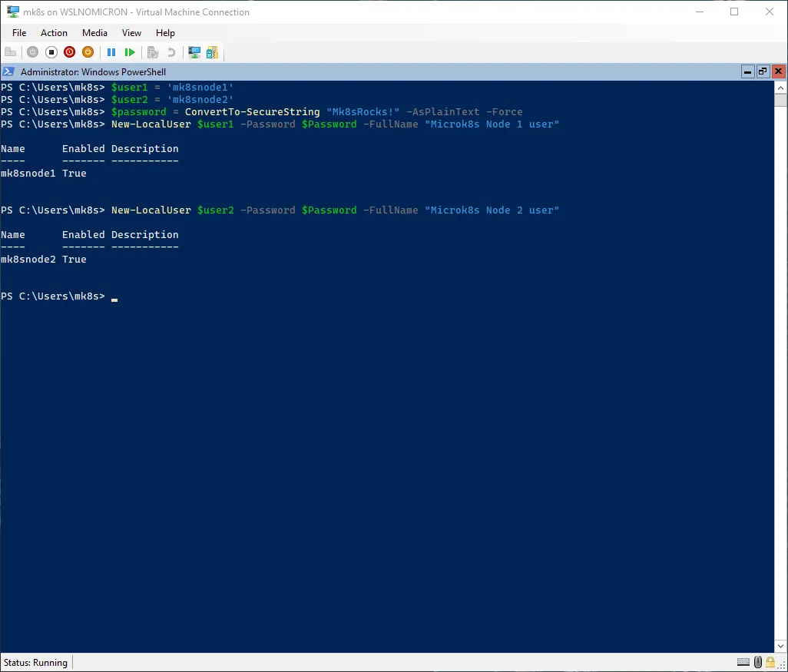788x672 pixels.
Task: Click the lock icon in status bar
Action: point(771,662)
